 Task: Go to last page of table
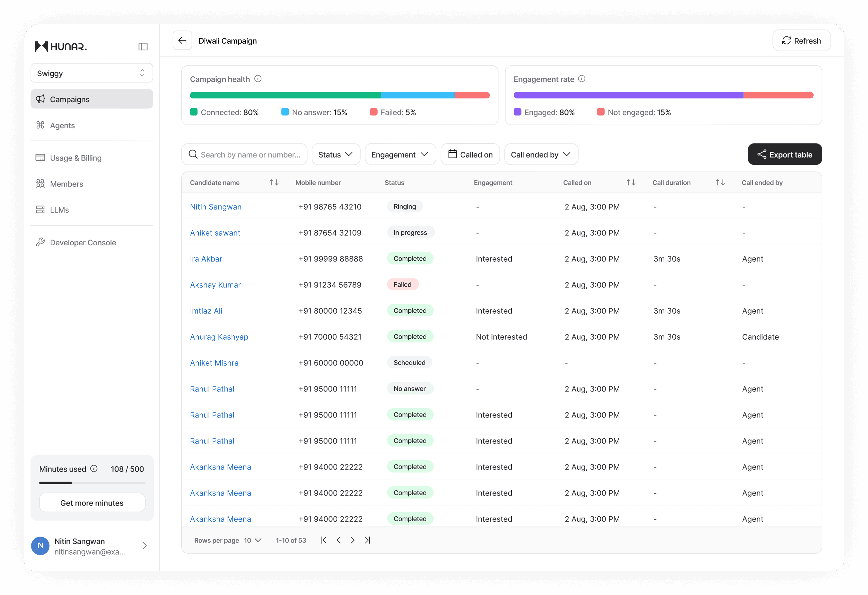[x=368, y=540]
